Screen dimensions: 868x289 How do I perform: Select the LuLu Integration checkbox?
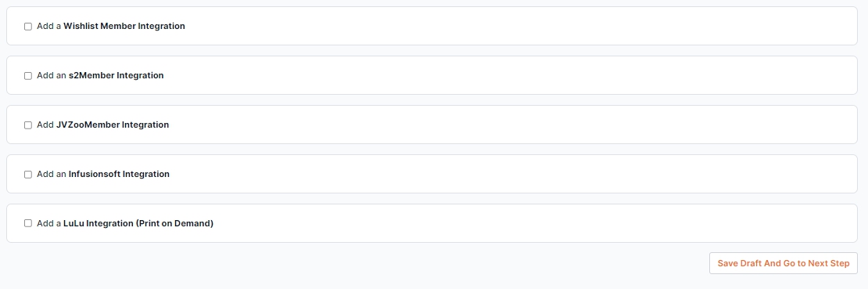click(x=27, y=223)
